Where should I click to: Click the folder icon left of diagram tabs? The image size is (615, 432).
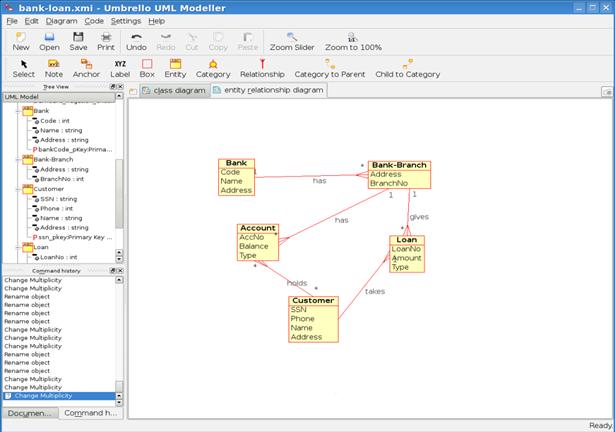tap(133, 91)
